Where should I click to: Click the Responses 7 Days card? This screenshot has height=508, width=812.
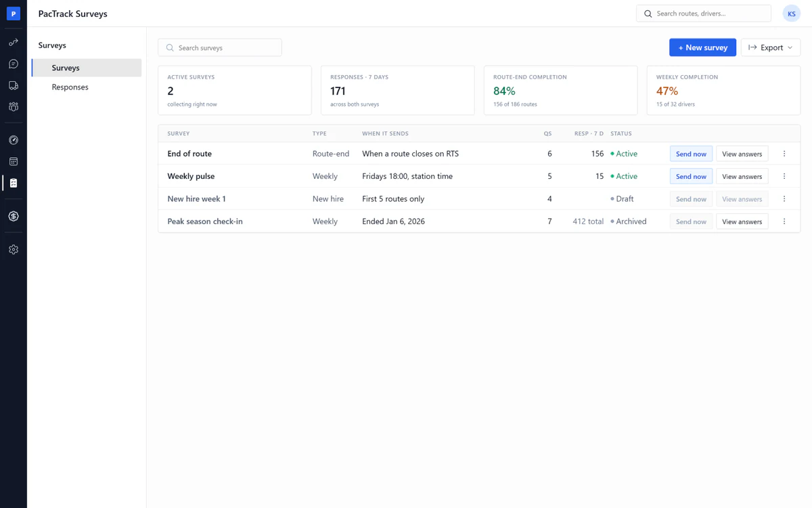(398, 90)
